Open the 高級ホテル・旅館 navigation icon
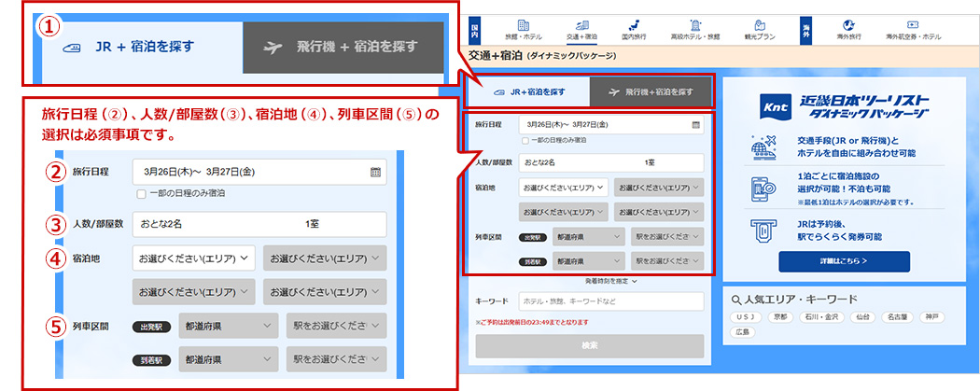Screen dimensions: 980x391 coord(695,25)
